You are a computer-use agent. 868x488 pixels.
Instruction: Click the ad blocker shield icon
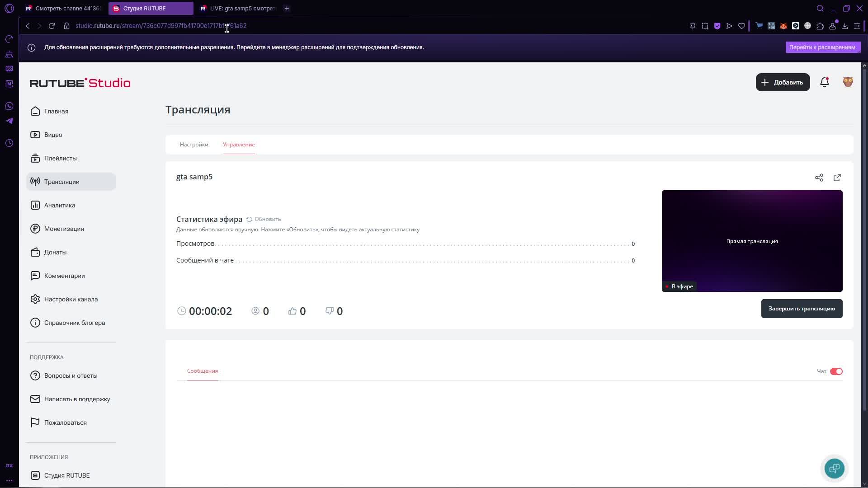click(717, 26)
